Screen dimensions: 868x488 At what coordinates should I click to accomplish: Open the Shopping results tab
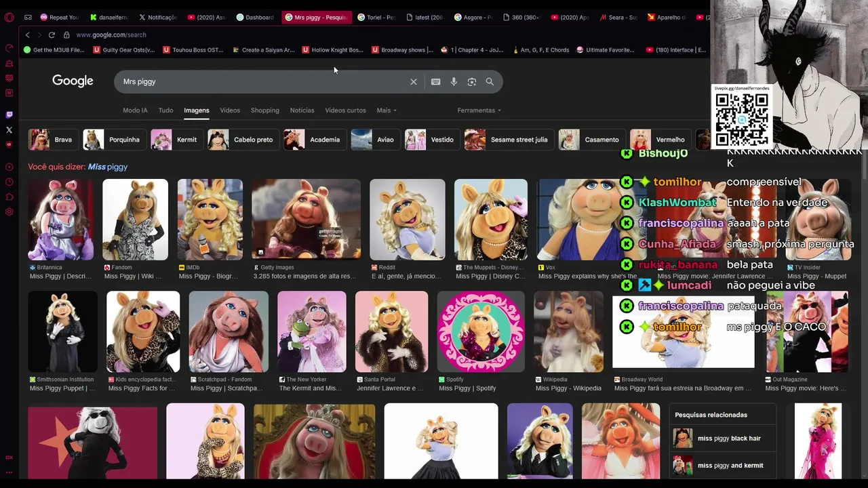coord(265,110)
